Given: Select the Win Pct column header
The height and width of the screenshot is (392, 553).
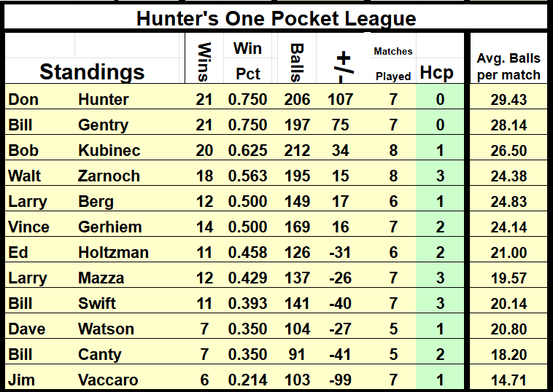Looking at the screenshot, I should tap(248, 61).
